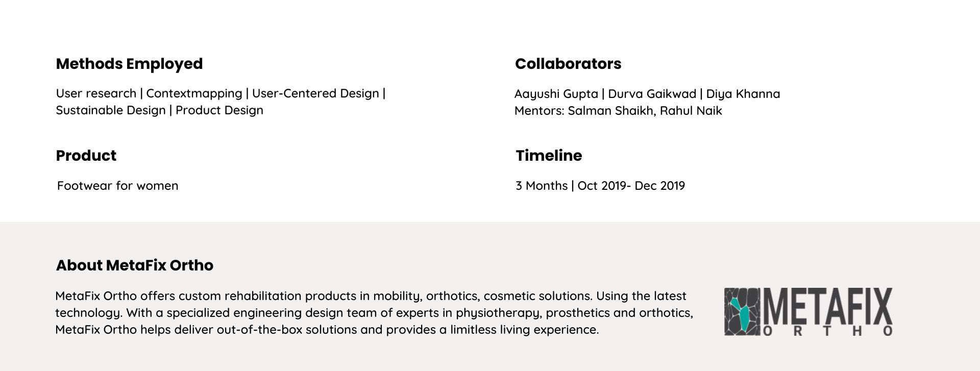Screen dimensions: 980x371
Task: Click the METAFIX wordmark in the logo
Action: [827, 307]
